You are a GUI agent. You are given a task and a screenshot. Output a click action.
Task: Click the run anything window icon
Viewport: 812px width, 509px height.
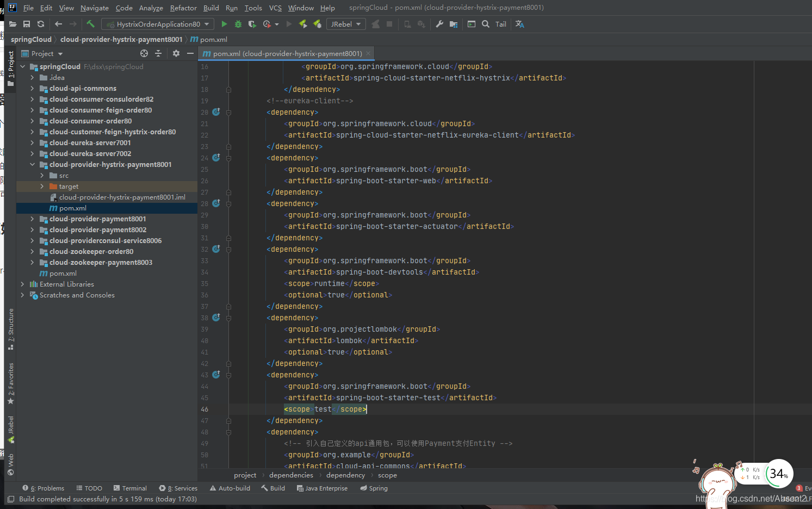pos(472,24)
